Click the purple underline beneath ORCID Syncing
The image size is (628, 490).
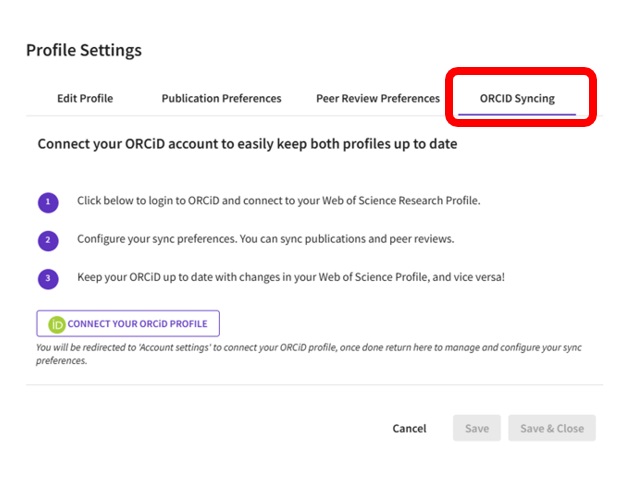click(517, 115)
